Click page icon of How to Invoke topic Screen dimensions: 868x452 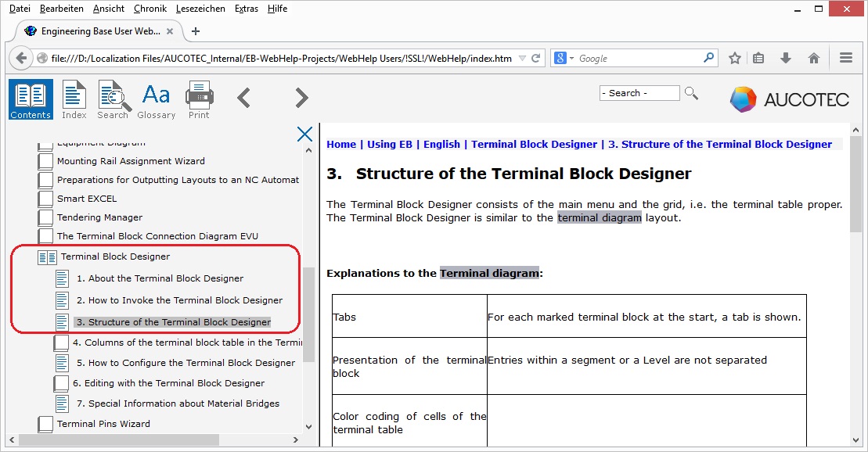point(62,300)
